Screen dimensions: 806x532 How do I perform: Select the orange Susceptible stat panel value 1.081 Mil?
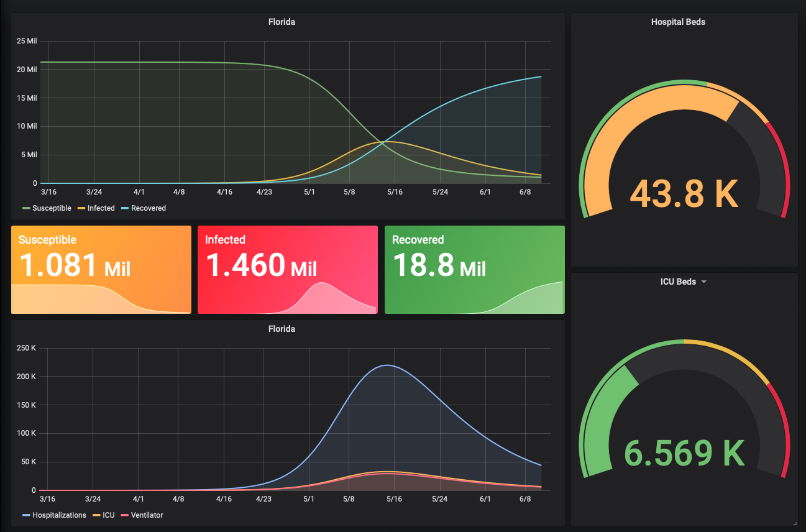(75, 265)
